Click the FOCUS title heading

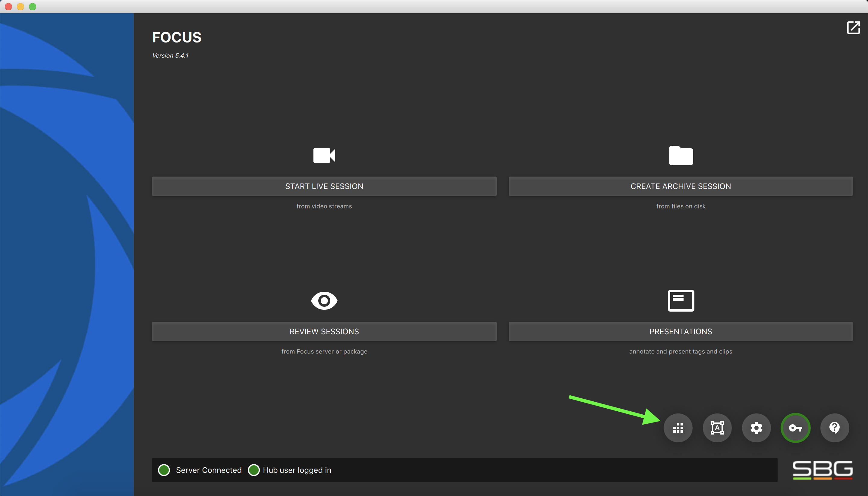coord(177,37)
